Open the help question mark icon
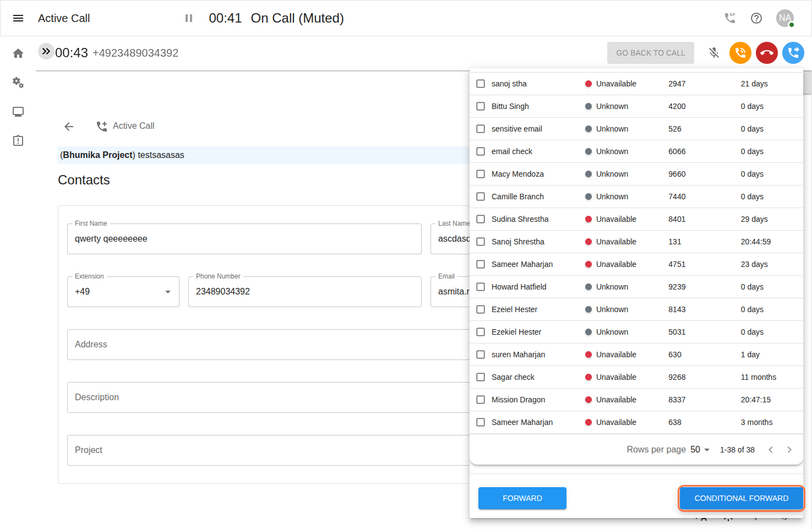 point(756,18)
